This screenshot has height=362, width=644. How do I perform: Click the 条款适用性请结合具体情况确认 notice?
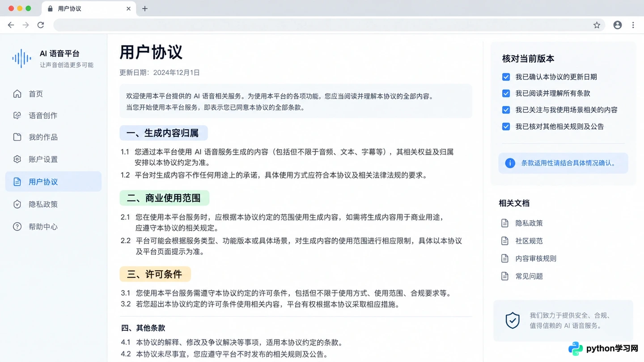pyautogui.click(x=563, y=163)
